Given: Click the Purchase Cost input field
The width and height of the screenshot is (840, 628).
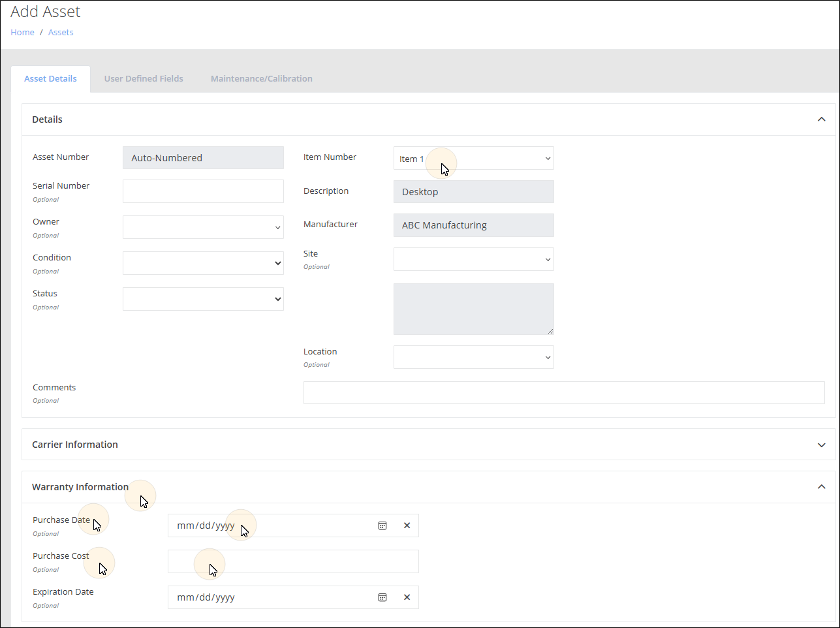Looking at the screenshot, I should pyautogui.click(x=293, y=561).
